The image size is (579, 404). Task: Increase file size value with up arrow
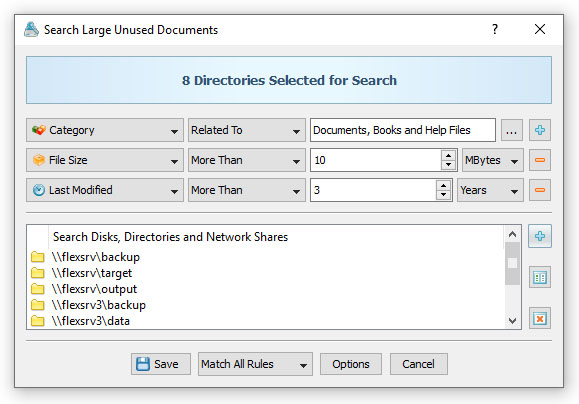pyautogui.click(x=448, y=155)
